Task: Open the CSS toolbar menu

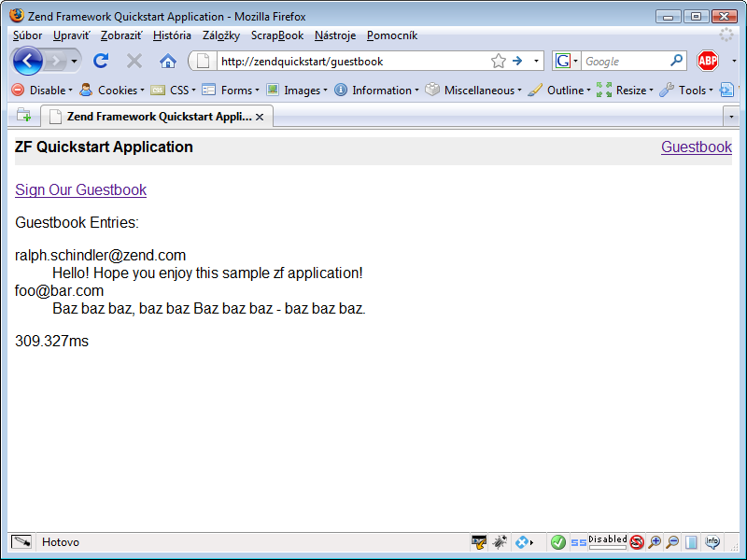Action: click(174, 90)
